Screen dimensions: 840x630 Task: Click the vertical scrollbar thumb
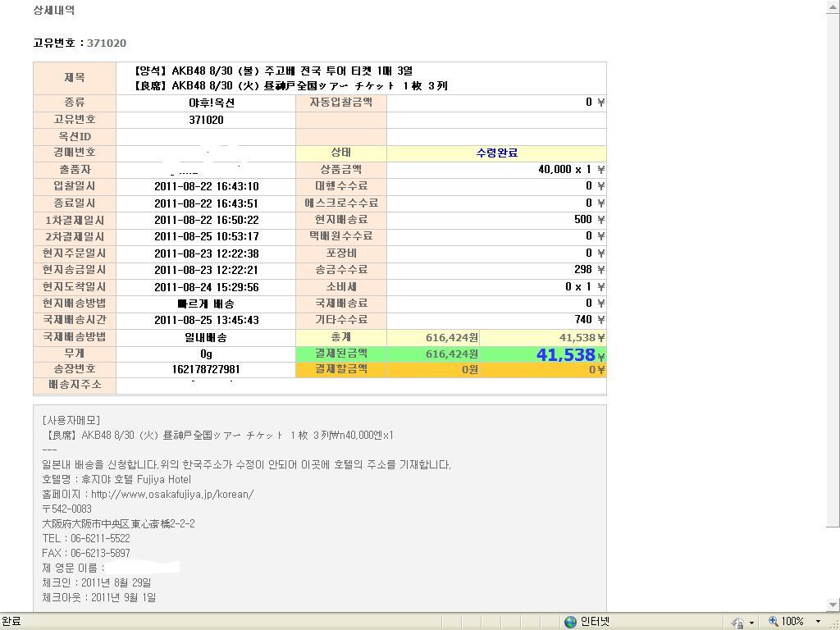(833, 271)
